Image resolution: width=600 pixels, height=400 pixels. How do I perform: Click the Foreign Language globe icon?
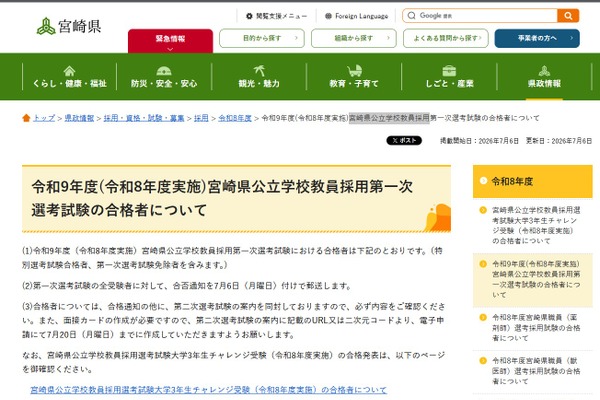(328, 16)
